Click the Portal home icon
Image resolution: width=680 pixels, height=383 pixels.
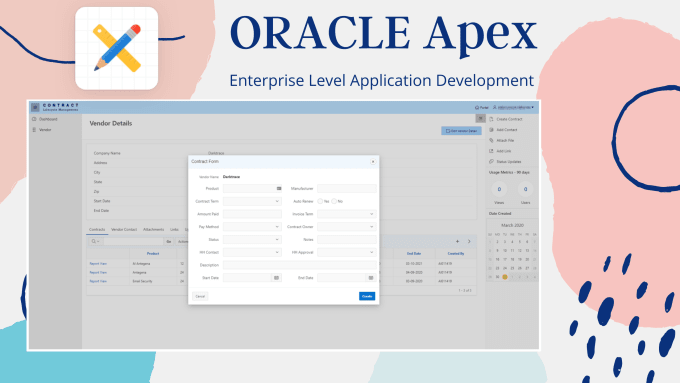pos(477,107)
